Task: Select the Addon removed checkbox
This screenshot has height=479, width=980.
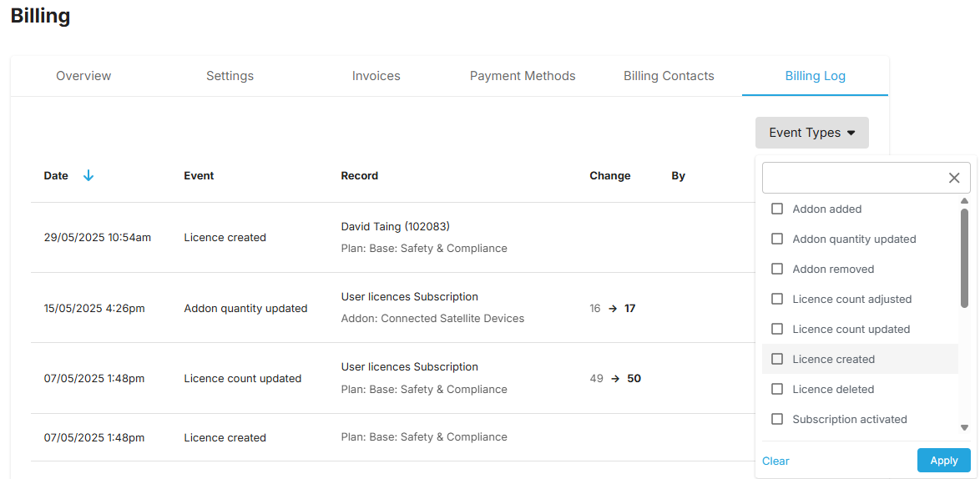Action: 777,270
